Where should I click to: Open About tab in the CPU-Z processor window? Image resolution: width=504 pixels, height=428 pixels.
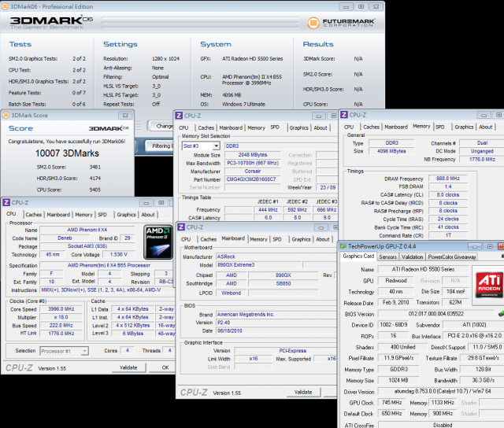pyautogui.click(x=148, y=215)
